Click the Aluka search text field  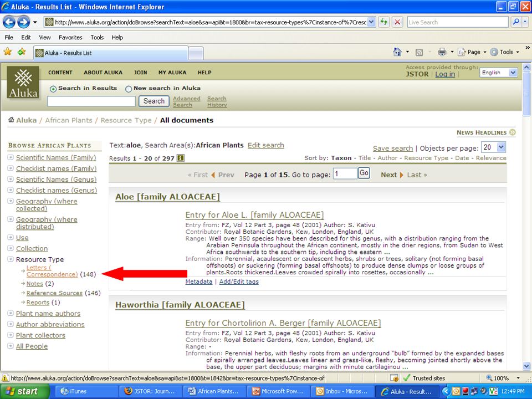pyautogui.click(x=91, y=101)
